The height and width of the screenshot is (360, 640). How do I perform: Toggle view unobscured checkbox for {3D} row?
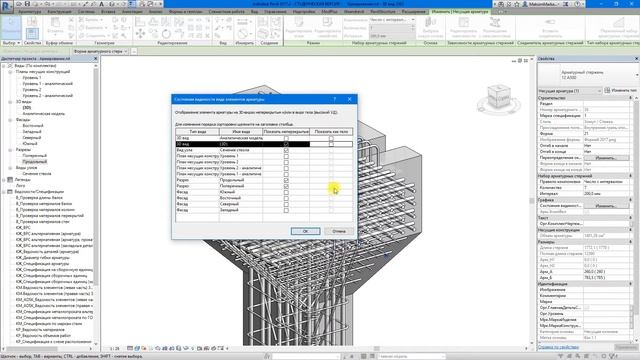(x=286, y=144)
